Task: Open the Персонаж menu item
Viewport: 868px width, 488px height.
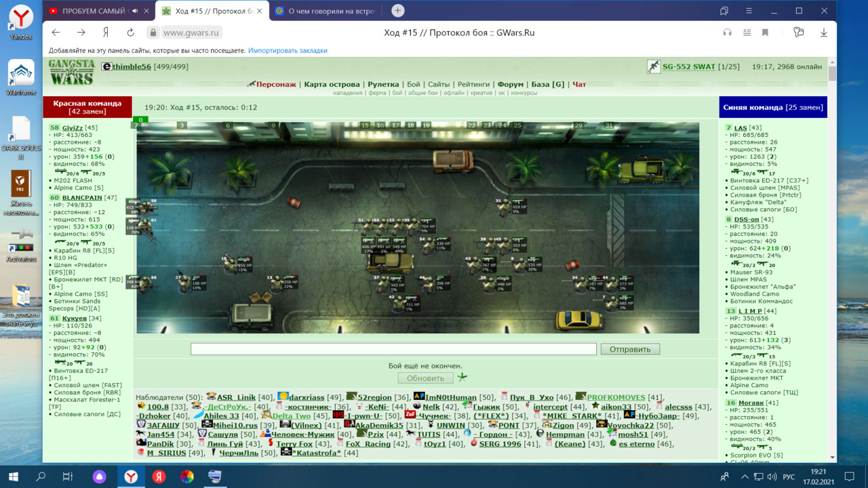Action: click(276, 85)
